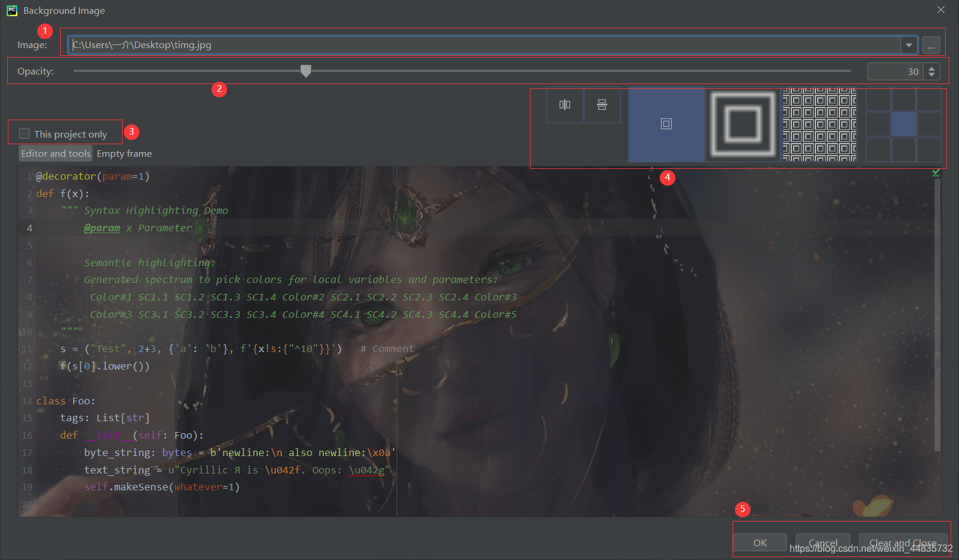
Task: Click the green inspection checkmark in preview
Action: pyautogui.click(x=936, y=173)
